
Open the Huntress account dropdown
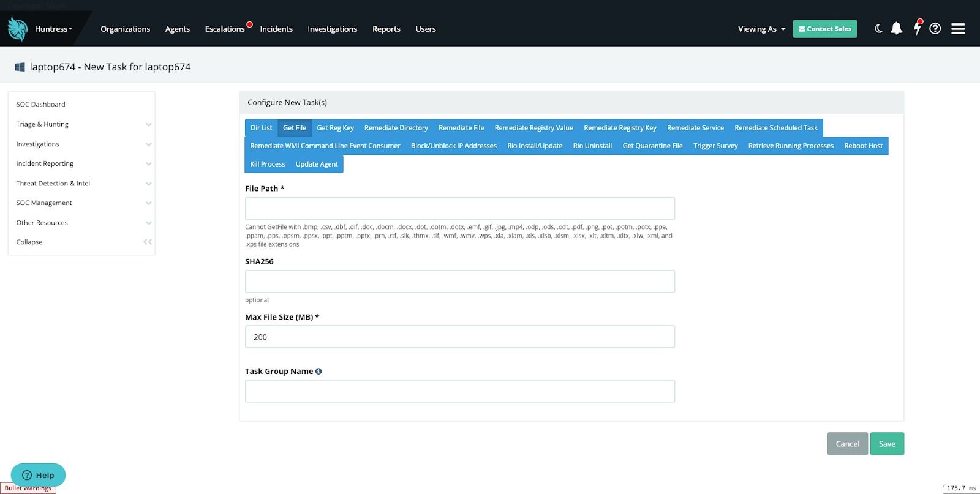(53, 29)
